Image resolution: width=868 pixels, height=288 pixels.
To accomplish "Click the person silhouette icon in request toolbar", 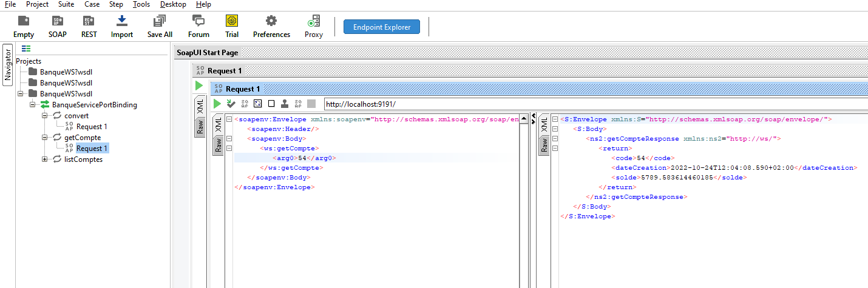I will tap(284, 104).
